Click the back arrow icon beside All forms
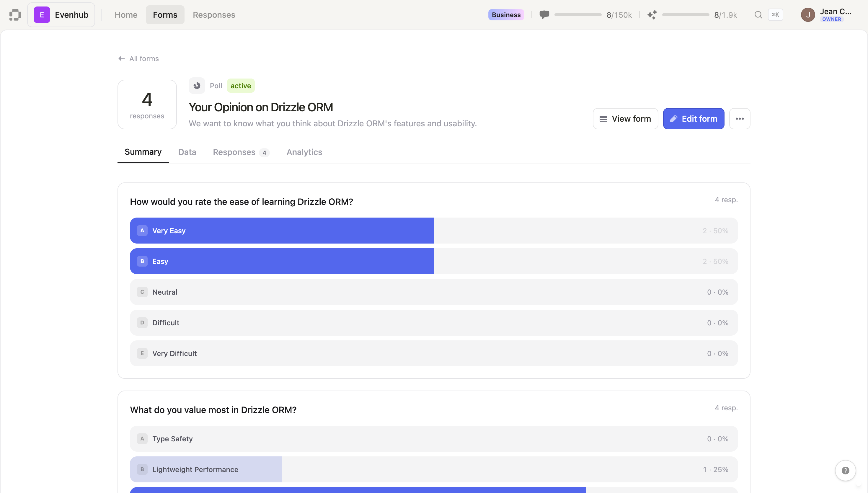 [x=122, y=58]
